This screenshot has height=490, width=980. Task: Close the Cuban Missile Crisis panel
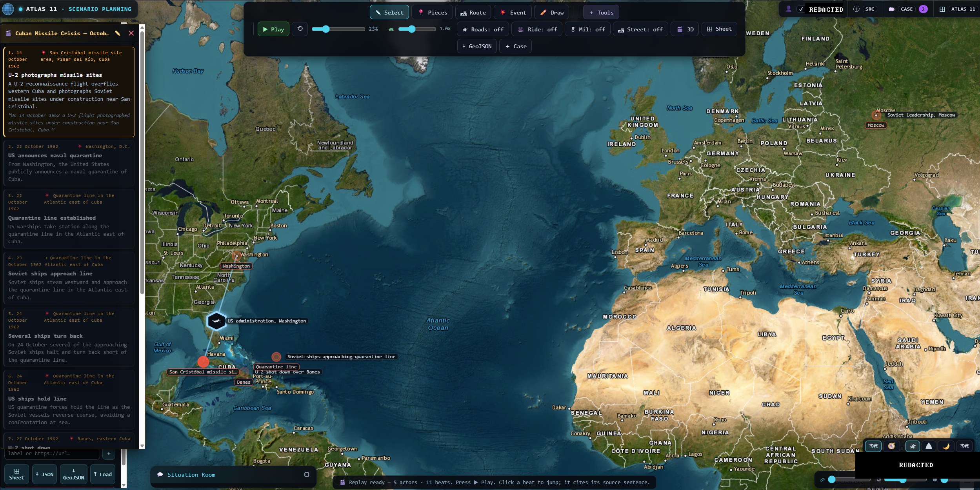tap(131, 33)
